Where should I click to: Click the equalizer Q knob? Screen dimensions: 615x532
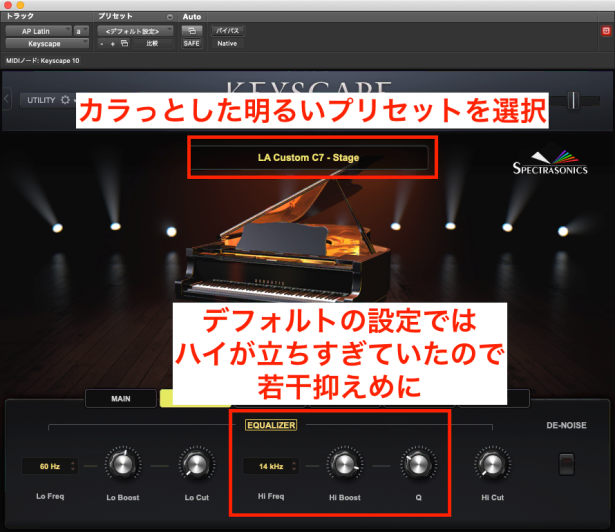pos(414,464)
